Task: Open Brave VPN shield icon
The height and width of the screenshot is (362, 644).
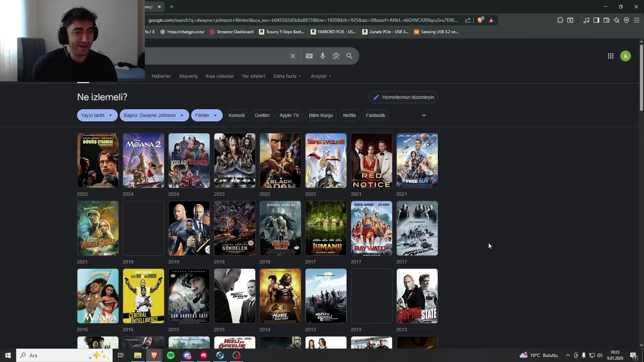Action: (626, 20)
